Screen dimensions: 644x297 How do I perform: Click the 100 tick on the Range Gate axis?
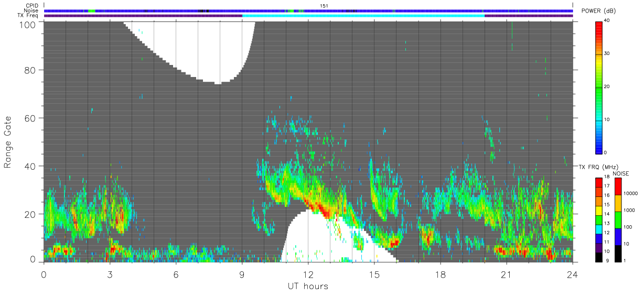28,25
